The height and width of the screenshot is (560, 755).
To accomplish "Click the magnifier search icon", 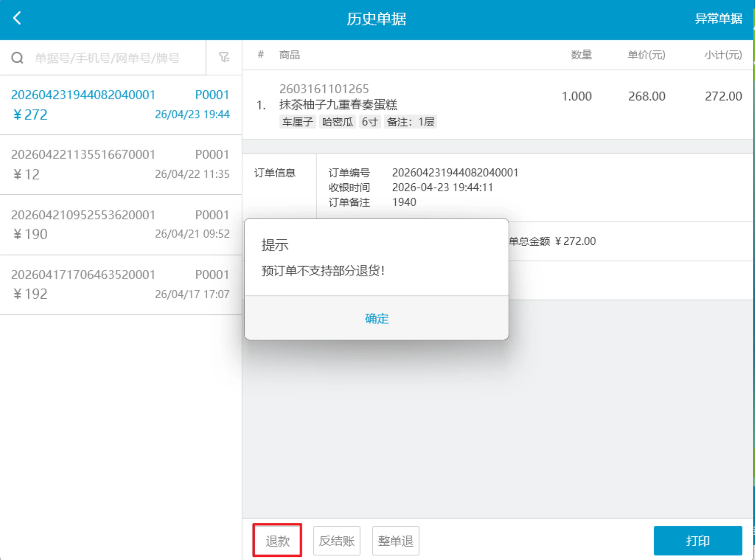I will [x=17, y=58].
